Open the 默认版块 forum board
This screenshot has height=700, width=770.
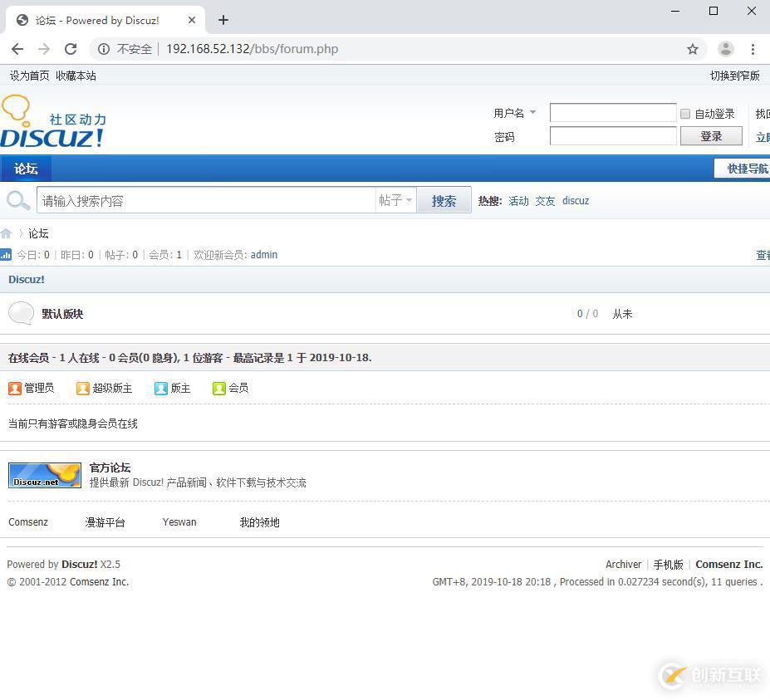click(62, 314)
